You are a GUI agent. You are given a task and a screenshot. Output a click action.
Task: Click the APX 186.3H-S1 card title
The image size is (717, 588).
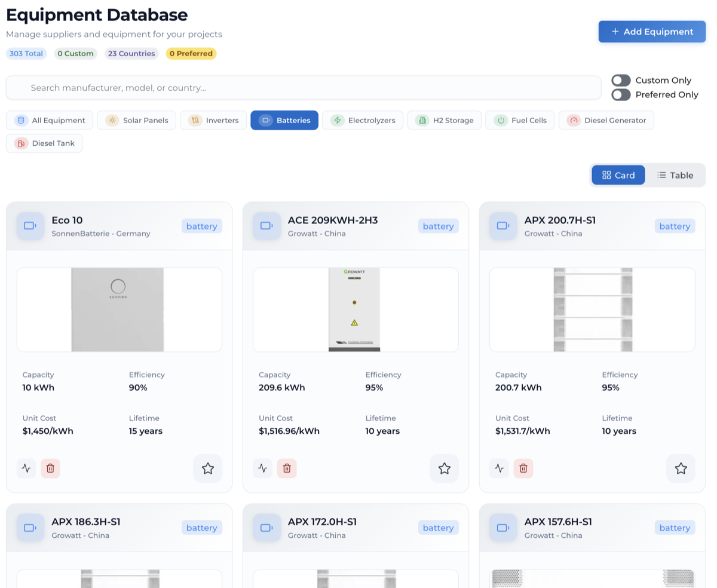tap(86, 522)
